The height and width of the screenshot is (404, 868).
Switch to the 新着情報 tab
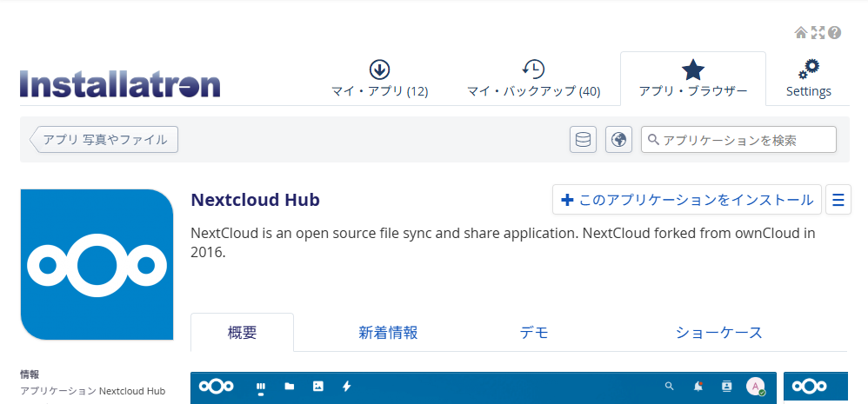pyautogui.click(x=388, y=333)
